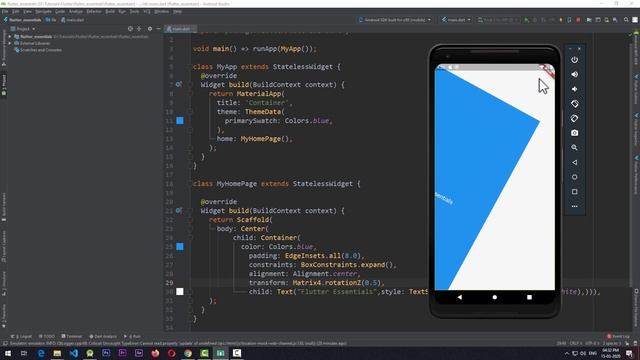Rotate the emulator right
This screenshot has height=360, width=640.
(x=574, y=118)
